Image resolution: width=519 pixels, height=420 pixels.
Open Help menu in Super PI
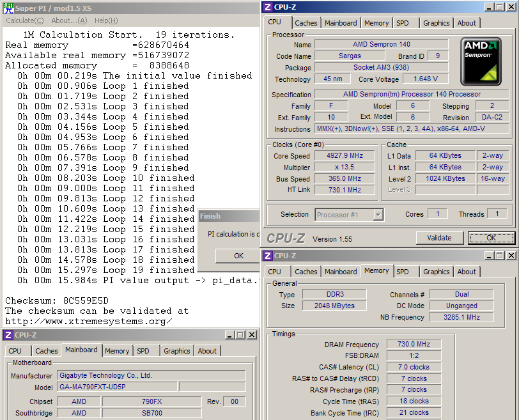pyautogui.click(x=106, y=20)
